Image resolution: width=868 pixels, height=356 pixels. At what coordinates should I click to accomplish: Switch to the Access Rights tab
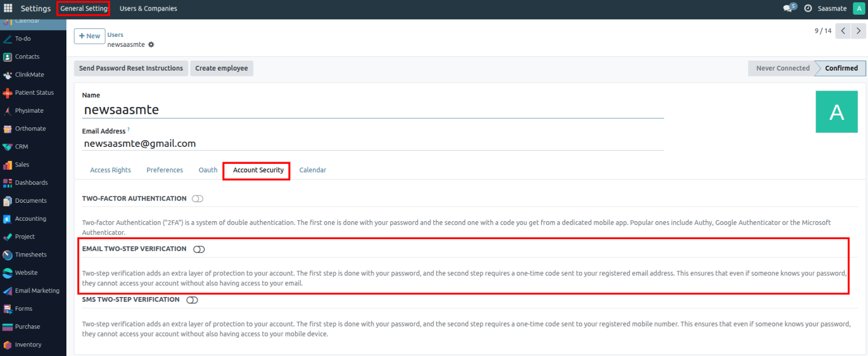click(x=110, y=170)
